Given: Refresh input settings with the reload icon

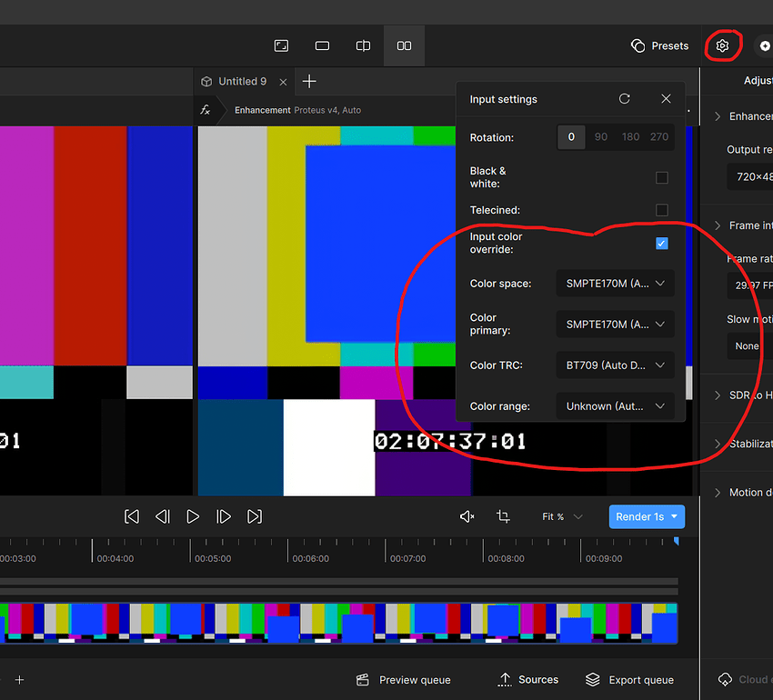Looking at the screenshot, I should pyautogui.click(x=625, y=99).
